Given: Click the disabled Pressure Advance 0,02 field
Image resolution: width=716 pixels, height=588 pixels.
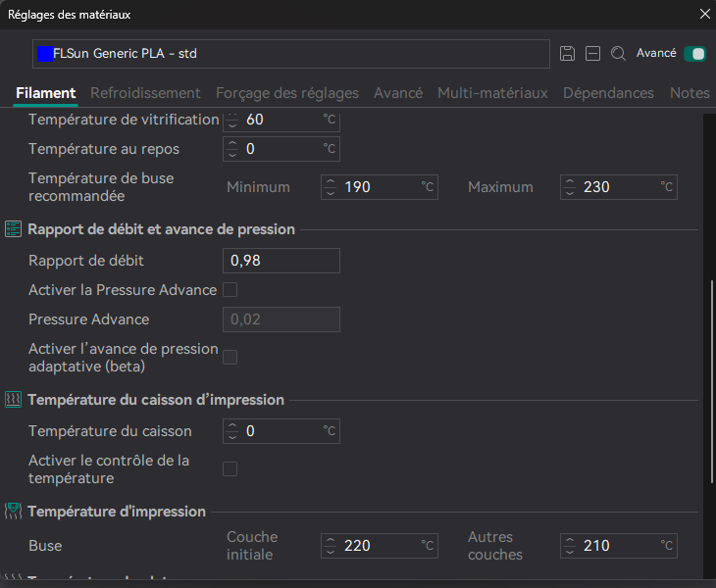Looking at the screenshot, I should [281, 319].
